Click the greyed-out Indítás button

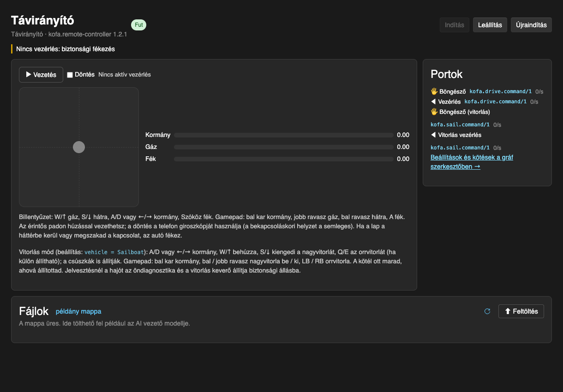(455, 25)
